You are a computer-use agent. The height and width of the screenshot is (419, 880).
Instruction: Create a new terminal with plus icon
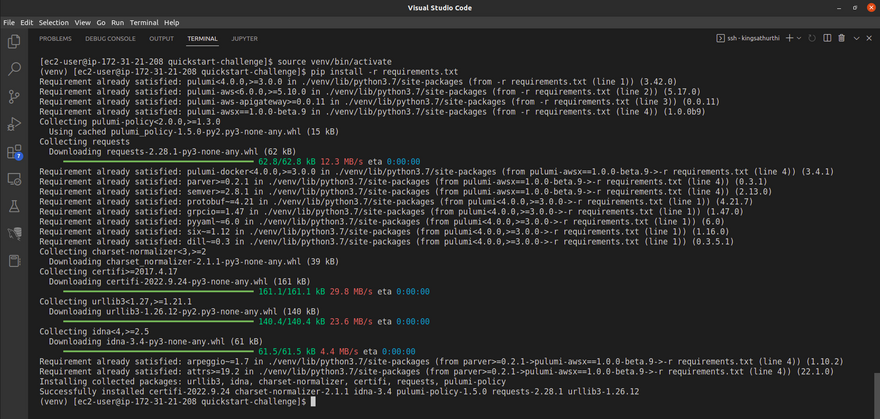[x=789, y=38]
